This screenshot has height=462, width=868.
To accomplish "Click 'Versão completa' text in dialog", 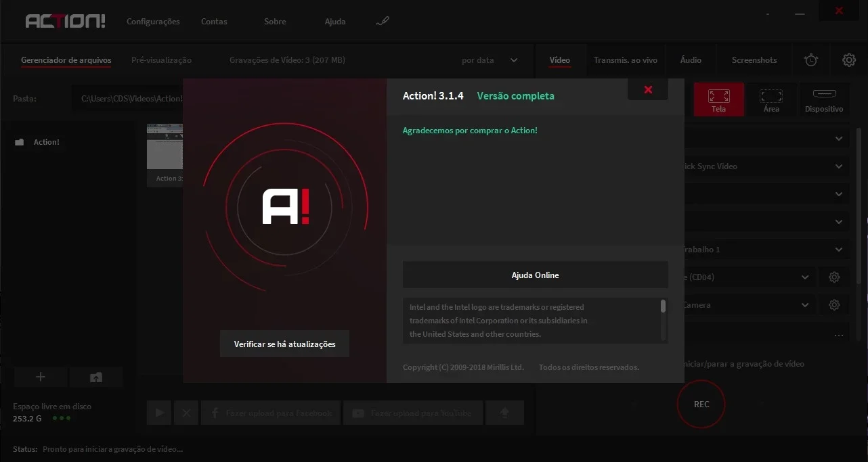I will click(x=515, y=96).
